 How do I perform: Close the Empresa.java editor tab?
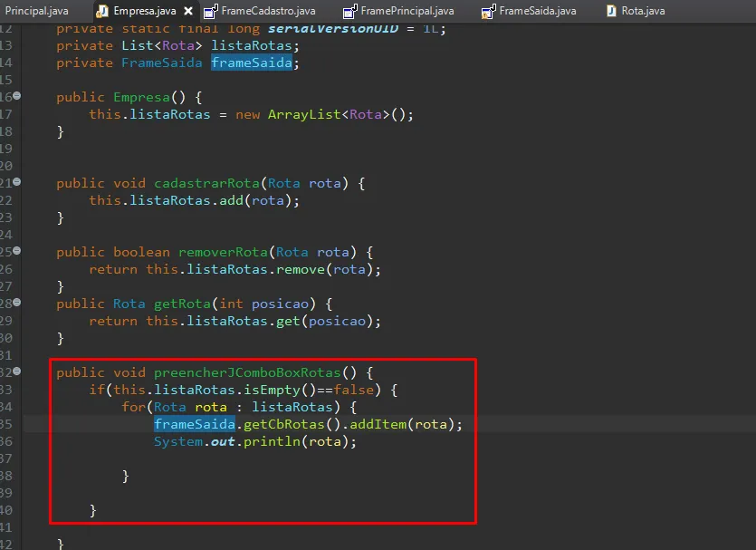[x=188, y=11]
